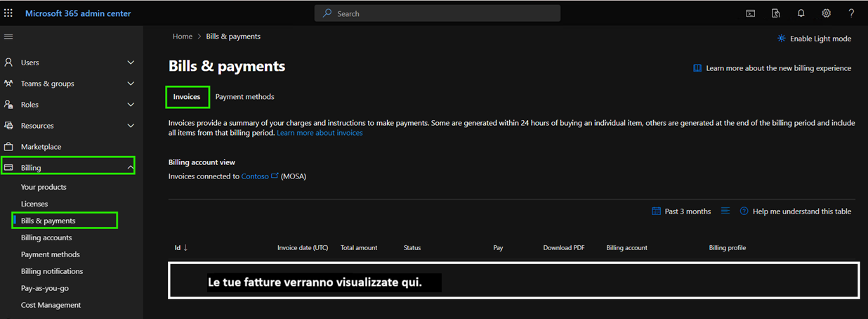Viewport: 868px width, 319px height.
Task: Expand the Users section chevron
Action: coord(131,63)
